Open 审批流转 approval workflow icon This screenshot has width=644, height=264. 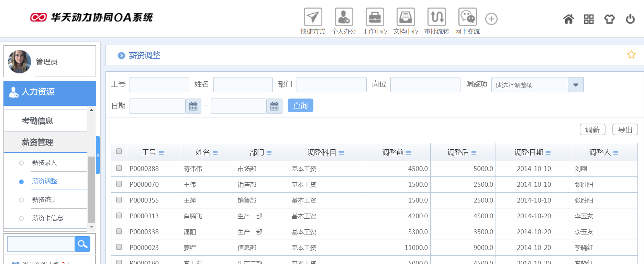coord(436,17)
